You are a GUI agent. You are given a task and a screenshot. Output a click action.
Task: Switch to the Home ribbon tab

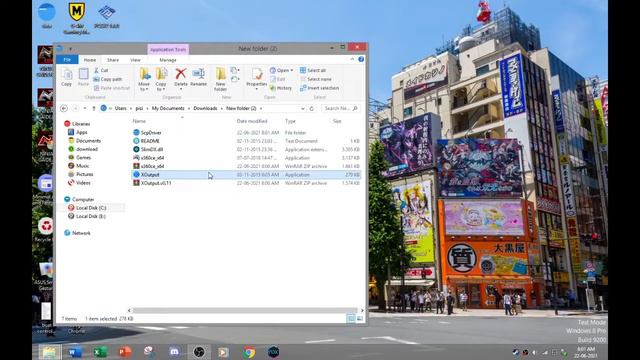(90, 60)
